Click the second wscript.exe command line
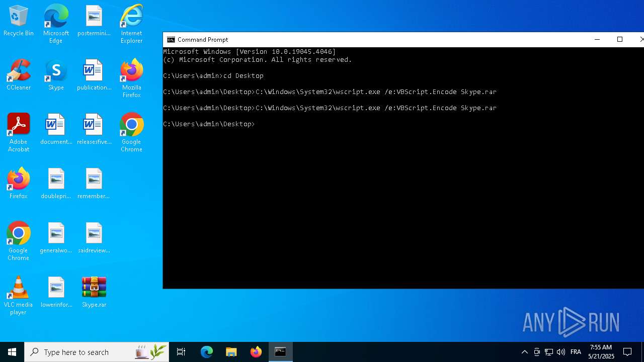The width and height of the screenshot is (644, 362). pos(330,108)
